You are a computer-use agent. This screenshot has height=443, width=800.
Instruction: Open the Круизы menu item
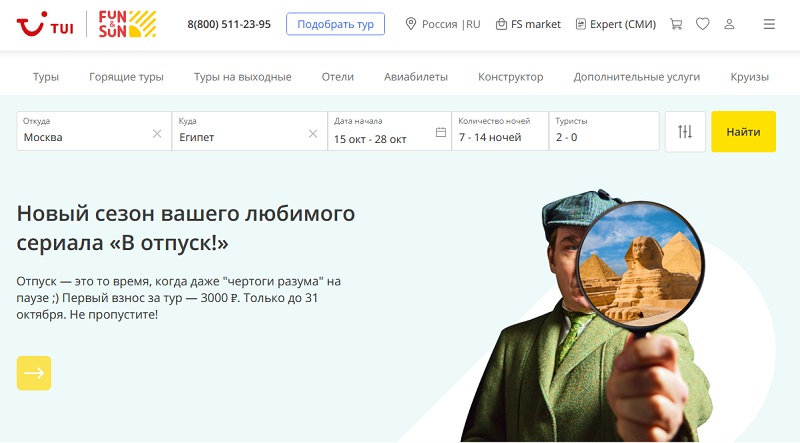(749, 77)
